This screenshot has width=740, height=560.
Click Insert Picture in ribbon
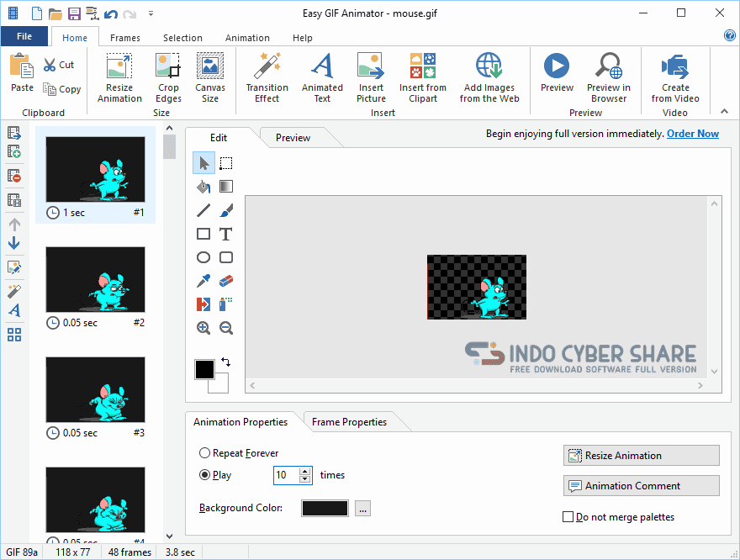coord(371,78)
